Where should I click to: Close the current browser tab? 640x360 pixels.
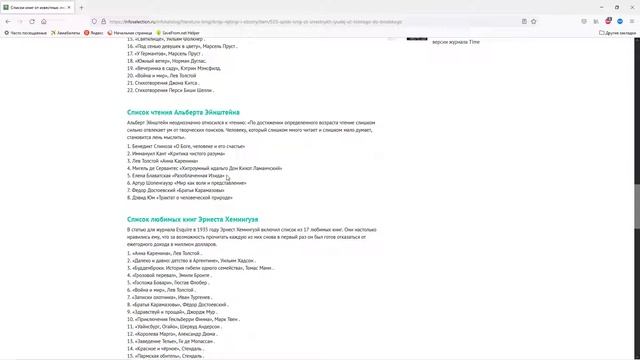(69, 7)
